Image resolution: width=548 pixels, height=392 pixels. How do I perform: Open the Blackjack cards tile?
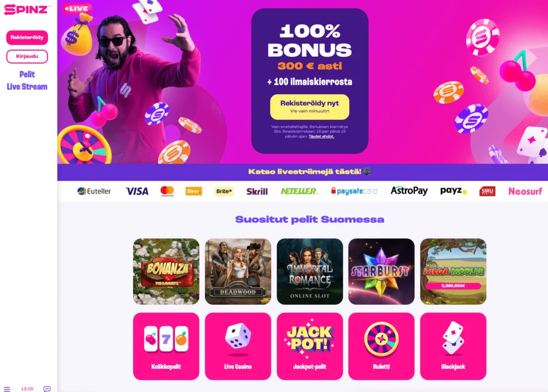coord(453,346)
